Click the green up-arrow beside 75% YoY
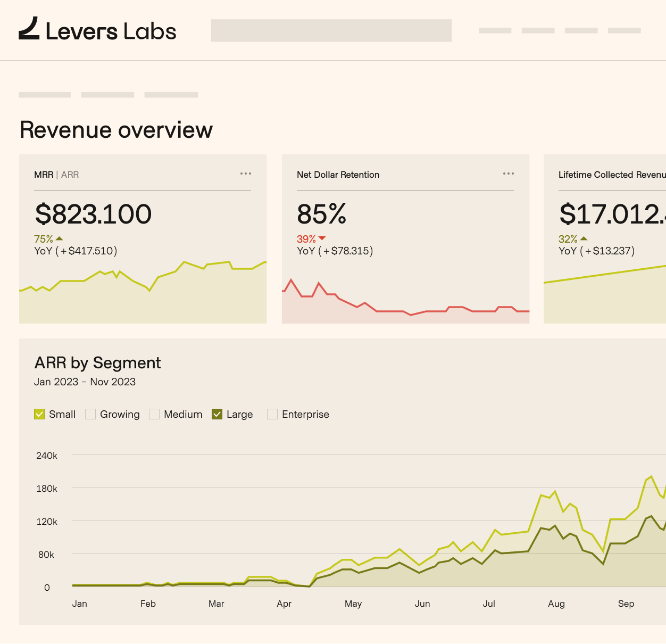The image size is (666, 644). pos(59,238)
